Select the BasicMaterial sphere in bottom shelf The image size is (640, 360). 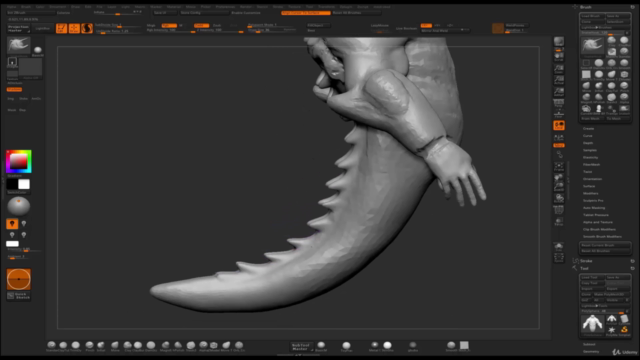322,346
